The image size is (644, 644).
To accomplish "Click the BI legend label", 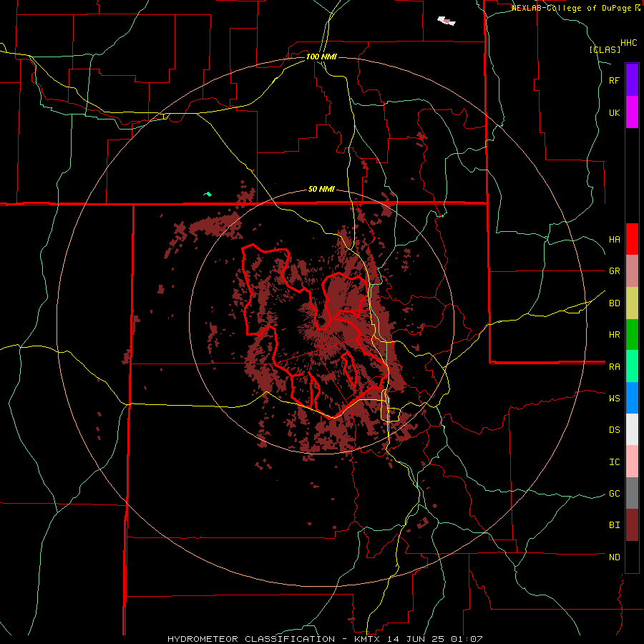I will pos(615,525).
